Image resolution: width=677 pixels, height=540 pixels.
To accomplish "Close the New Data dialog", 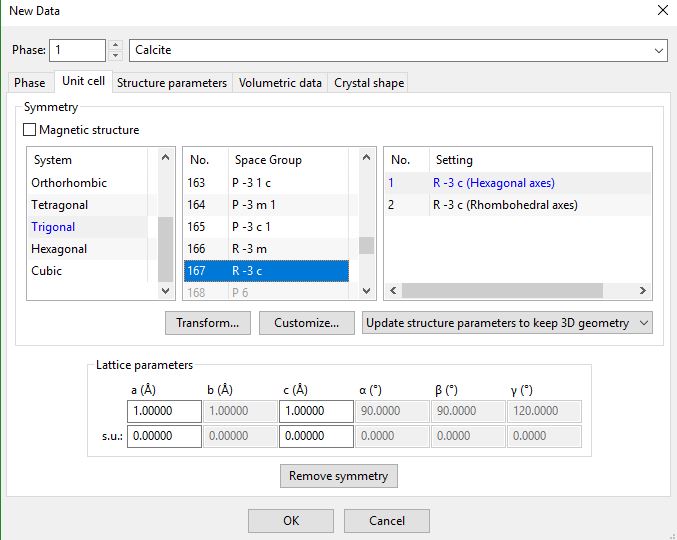I will [661, 11].
